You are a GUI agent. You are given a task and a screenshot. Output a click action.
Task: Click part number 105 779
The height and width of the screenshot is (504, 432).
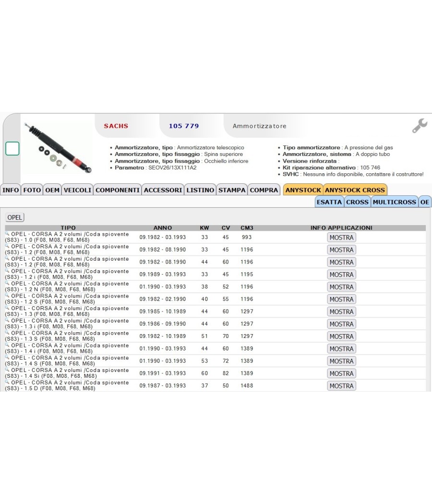[x=184, y=126]
